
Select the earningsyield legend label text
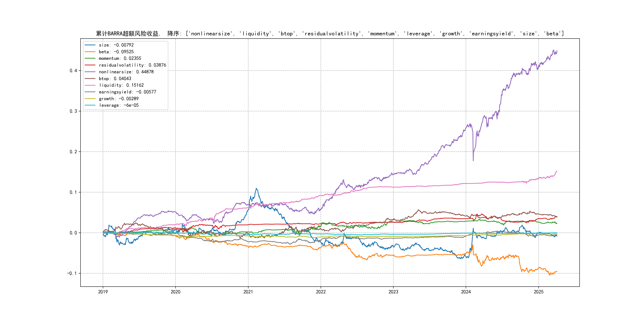127,92
